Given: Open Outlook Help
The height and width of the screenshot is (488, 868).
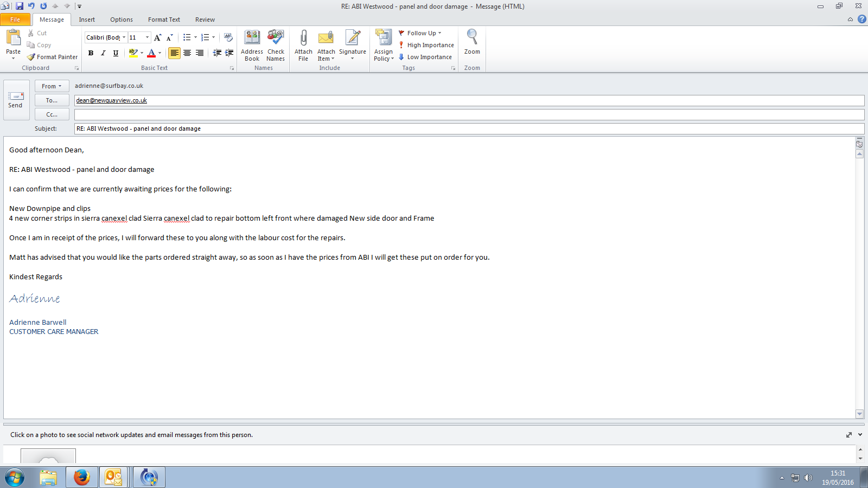Looking at the screenshot, I should [861, 19].
